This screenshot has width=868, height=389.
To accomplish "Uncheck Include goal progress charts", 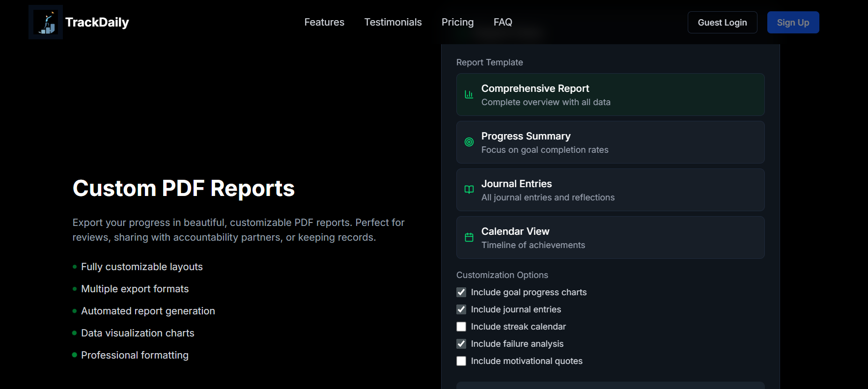I will click(461, 292).
